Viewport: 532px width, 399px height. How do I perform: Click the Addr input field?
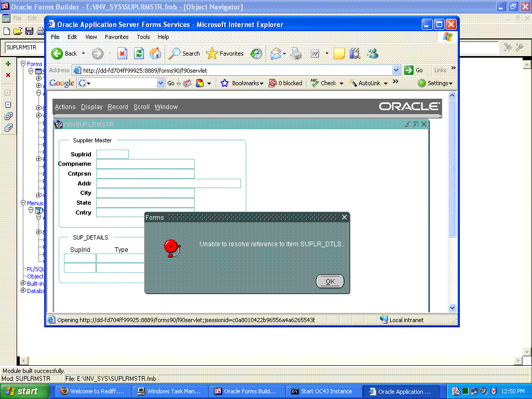pos(169,183)
